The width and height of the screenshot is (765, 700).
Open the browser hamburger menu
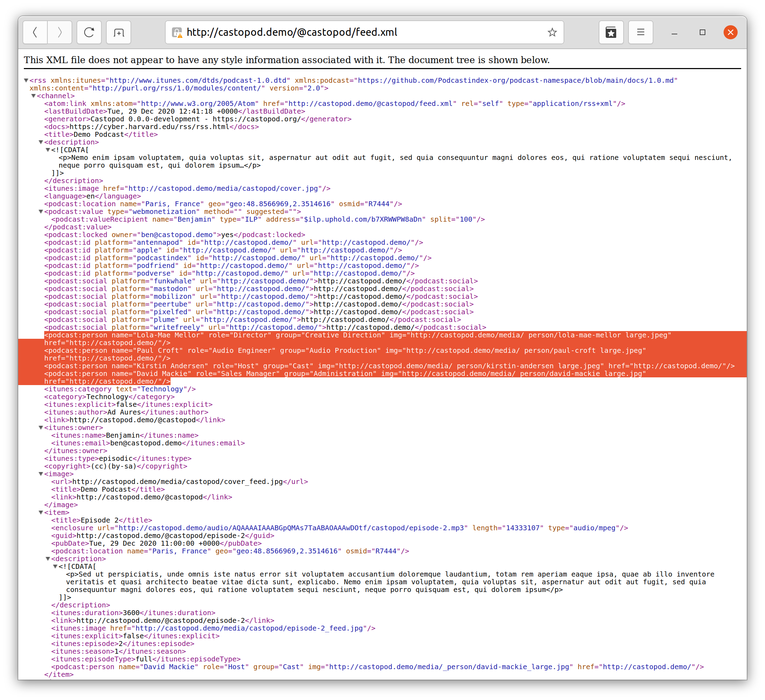[x=640, y=33]
